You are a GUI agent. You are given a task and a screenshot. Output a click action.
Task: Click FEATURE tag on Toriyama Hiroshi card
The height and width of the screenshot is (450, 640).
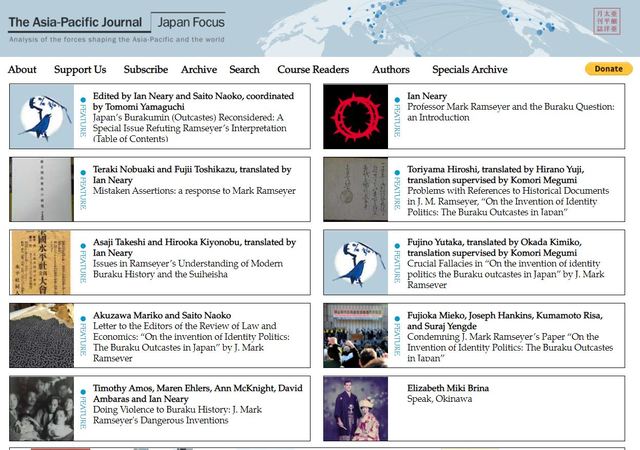(397, 190)
